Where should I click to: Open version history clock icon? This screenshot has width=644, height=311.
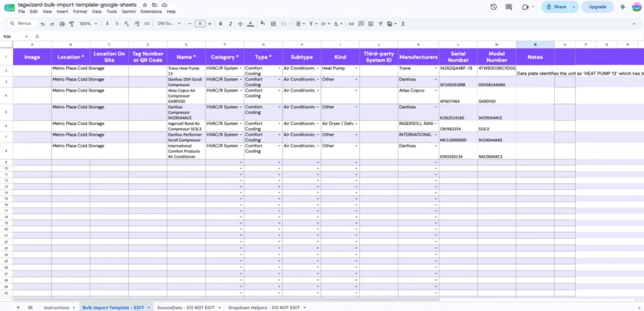pos(494,6)
